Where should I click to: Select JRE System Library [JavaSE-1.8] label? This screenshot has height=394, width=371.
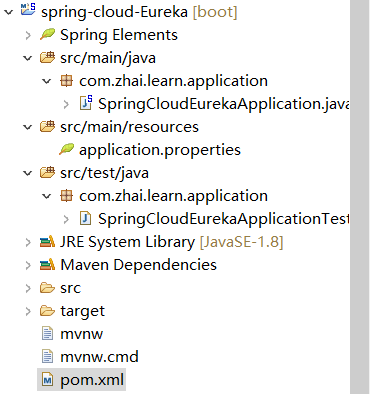[172, 242]
